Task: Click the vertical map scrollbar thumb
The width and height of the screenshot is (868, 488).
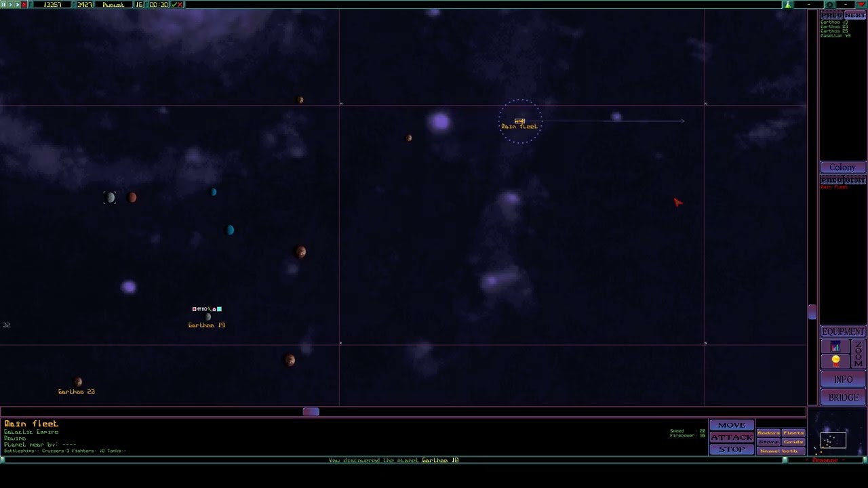Action: [812, 312]
